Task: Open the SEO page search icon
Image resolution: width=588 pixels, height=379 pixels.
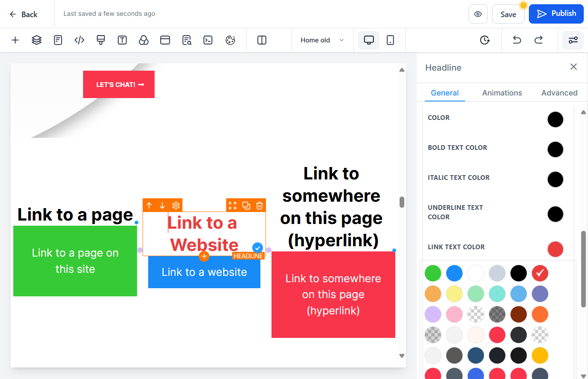Action: point(187,40)
